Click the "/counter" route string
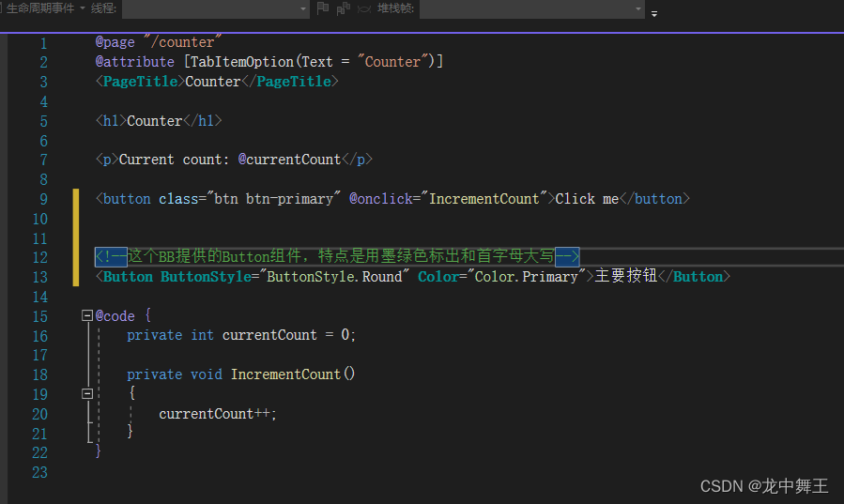The image size is (844, 504). click(182, 42)
